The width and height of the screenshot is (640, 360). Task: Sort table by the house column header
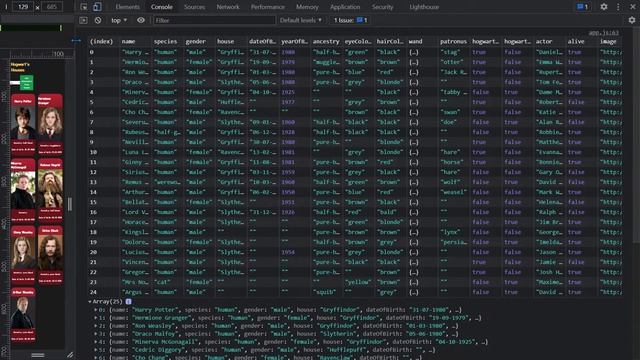pyautogui.click(x=231, y=42)
